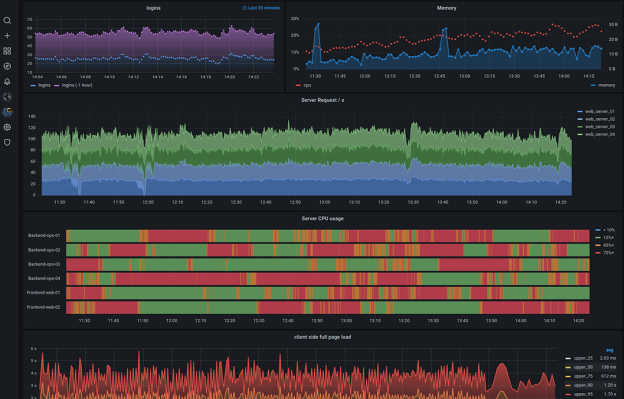Open the Memory panel title menu

[447, 8]
